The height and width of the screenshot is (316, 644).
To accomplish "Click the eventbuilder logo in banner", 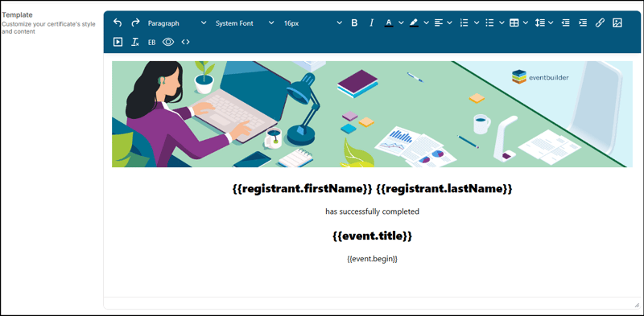I will [540, 76].
